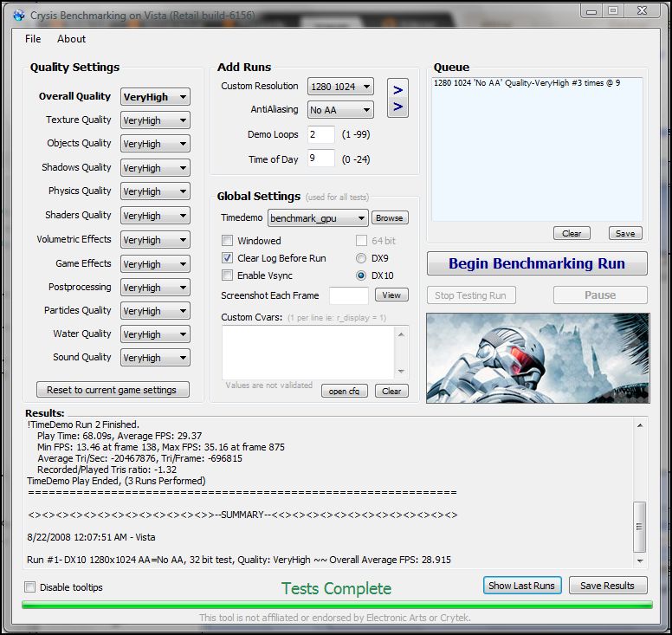Image resolution: width=672 pixels, height=635 pixels.
Task: Click the Pause button
Action: pyautogui.click(x=600, y=295)
